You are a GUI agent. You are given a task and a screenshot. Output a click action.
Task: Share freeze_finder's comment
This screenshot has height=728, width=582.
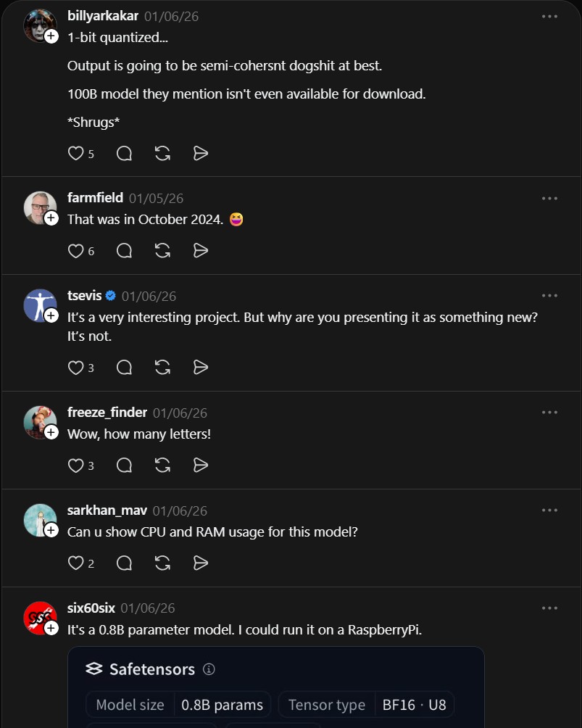201,465
